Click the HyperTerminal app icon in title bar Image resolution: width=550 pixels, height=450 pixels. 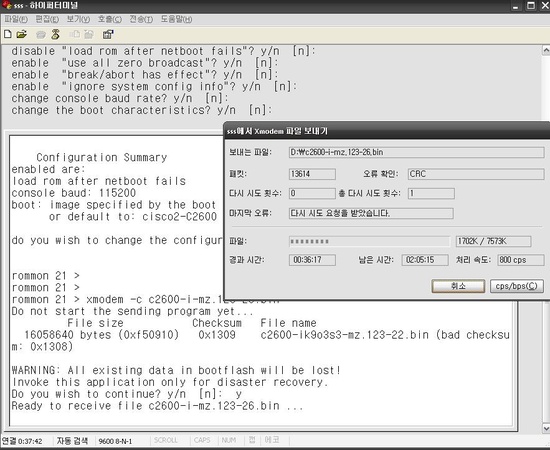7,5
